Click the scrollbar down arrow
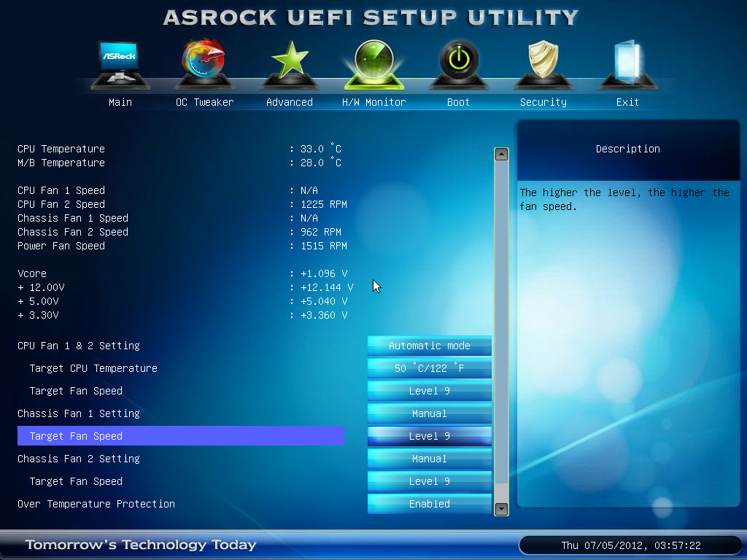747x560 pixels. pos(501,509)
